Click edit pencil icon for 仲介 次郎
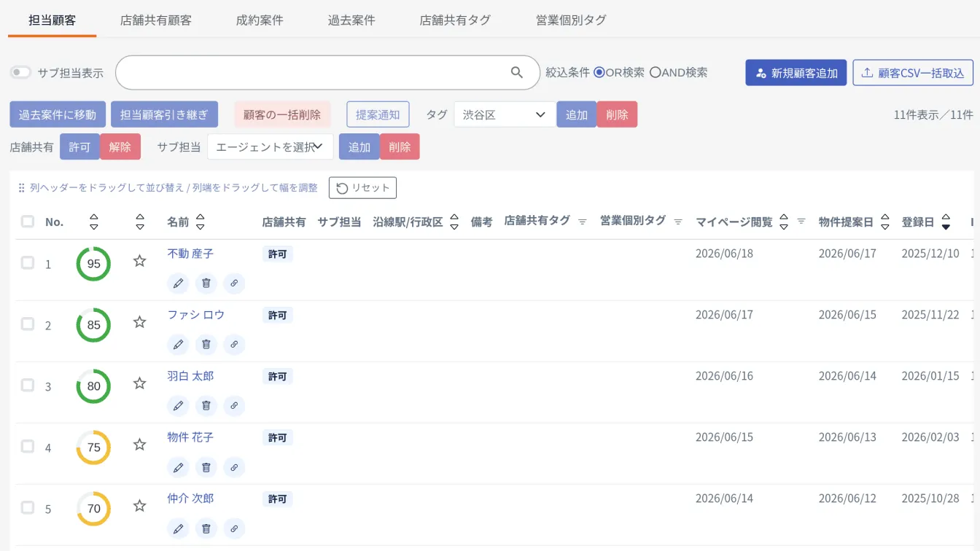Screen dimensions: 980x551 point(178,528)
